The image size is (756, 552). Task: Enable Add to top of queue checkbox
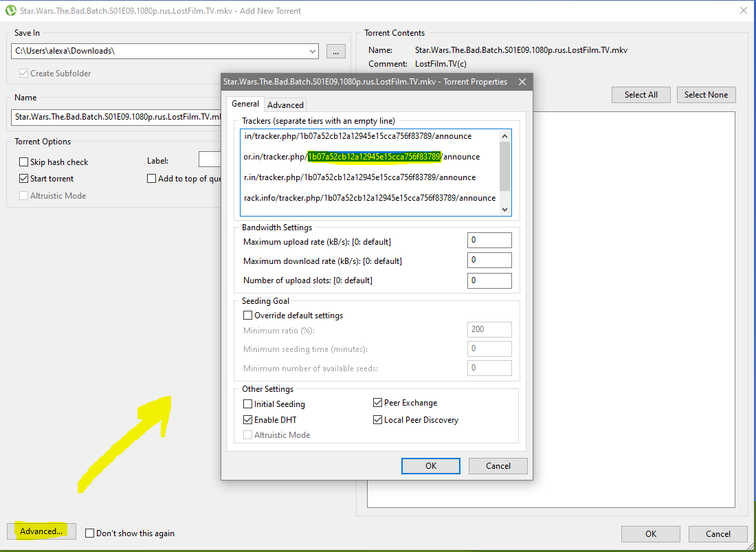[x=151, y=179]
